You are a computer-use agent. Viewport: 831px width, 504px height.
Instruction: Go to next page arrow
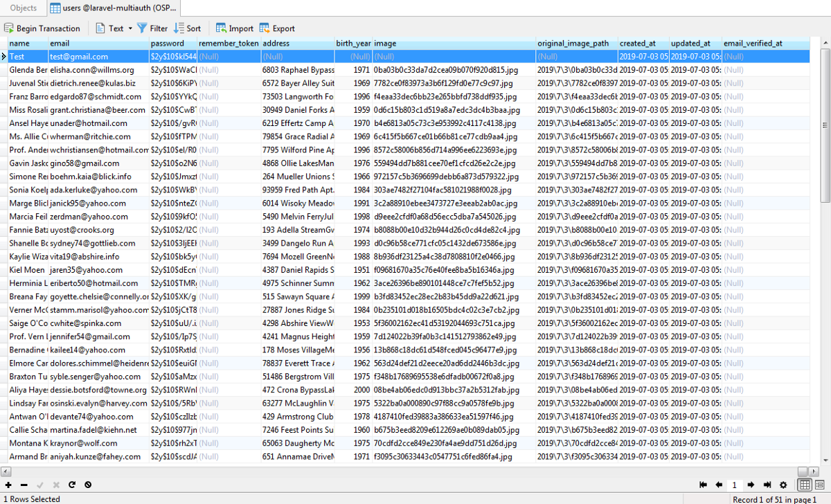tap(751, 485)
